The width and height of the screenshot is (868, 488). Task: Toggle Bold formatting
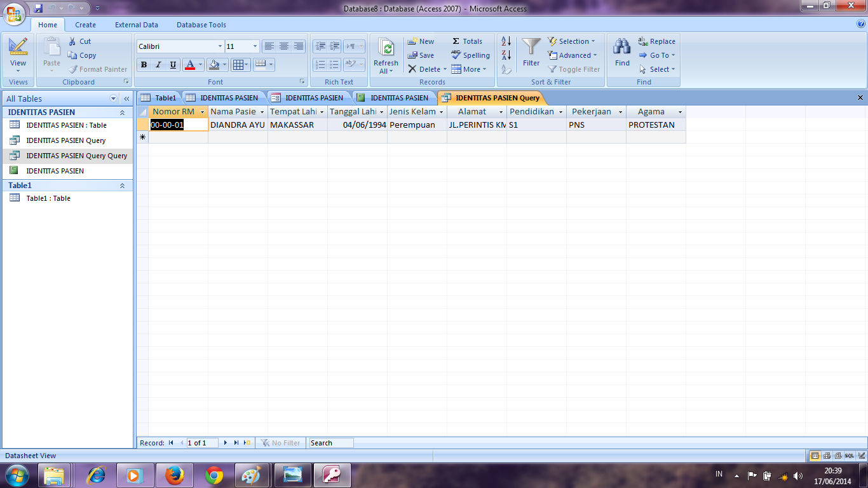click(x=144, y=64)
